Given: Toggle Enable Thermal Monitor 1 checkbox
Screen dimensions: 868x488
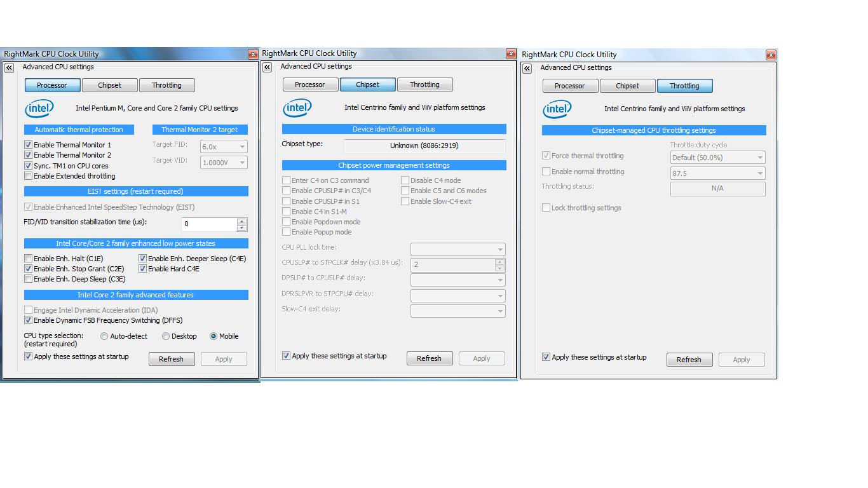Looking at the screenshot, I should [x=28, y=145].
